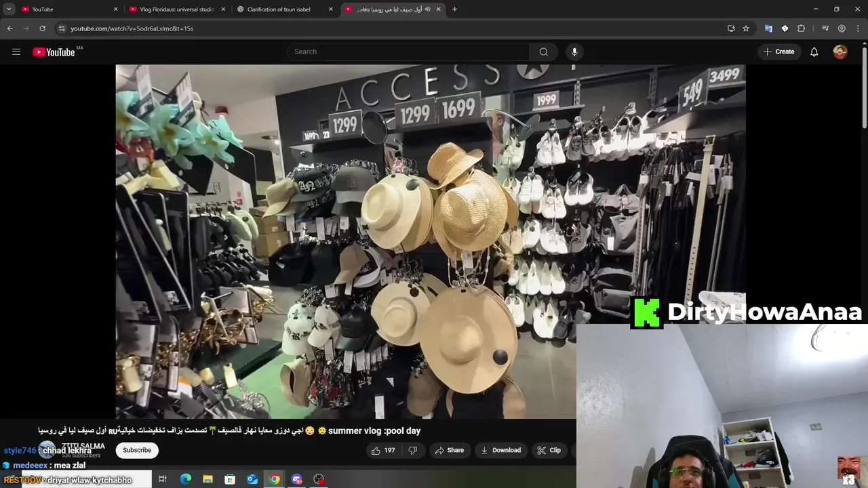Viewport: 868px width, 488px height.
Task: Click the Download button
Action: (x=501, y=450)
